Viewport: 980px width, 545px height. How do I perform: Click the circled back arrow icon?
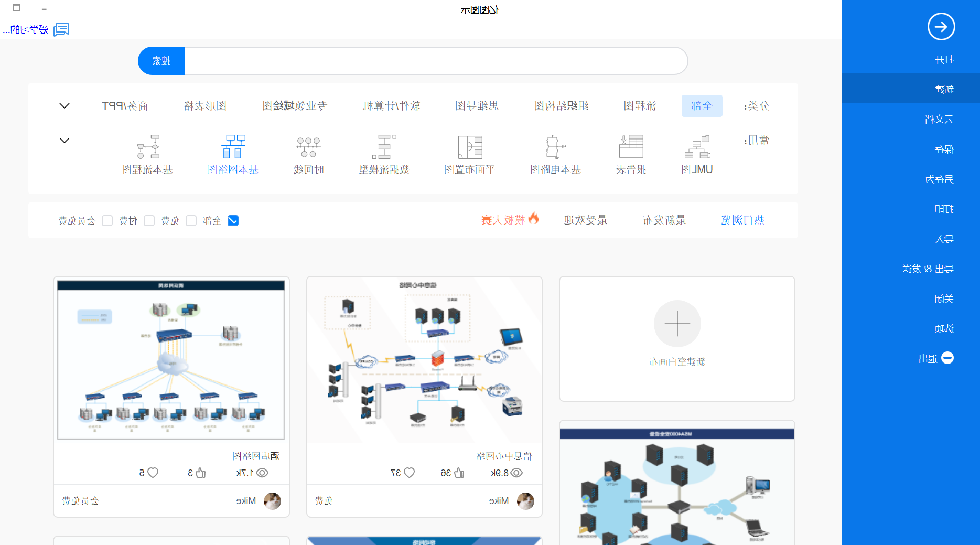pyautogui.click(x=941, y=27)
